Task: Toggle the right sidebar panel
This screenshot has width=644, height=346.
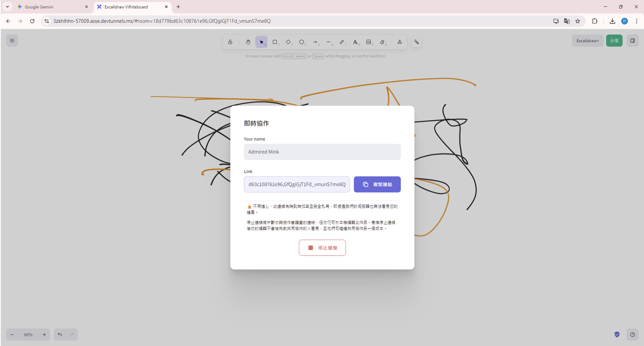Action: tap(632, 41)
